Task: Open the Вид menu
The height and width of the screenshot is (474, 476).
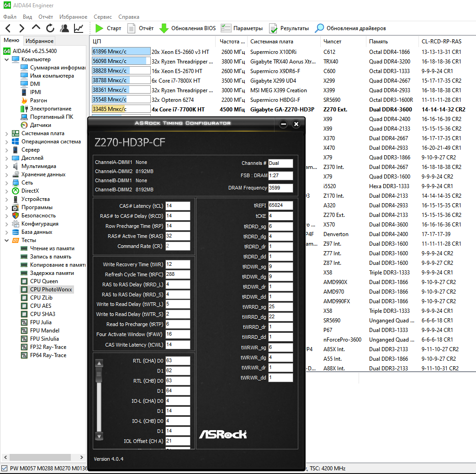Action: (27, 17)
